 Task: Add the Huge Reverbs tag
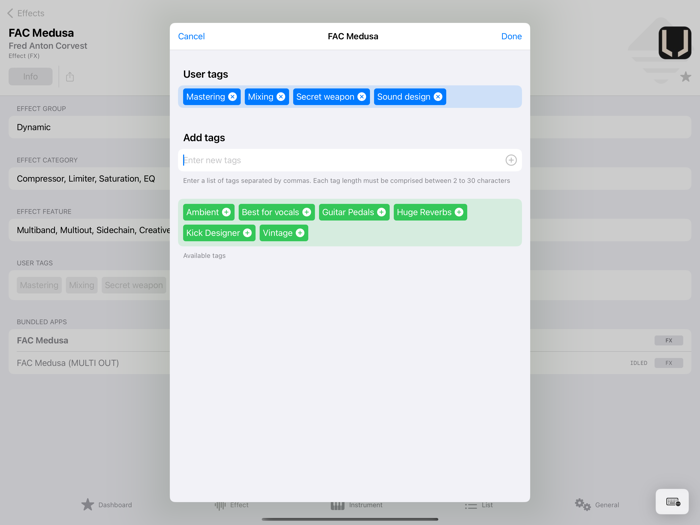(459, 212)
